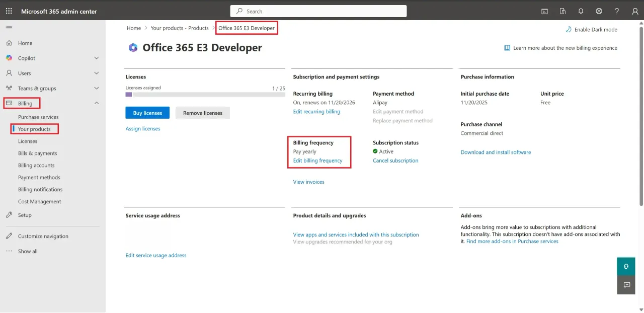
Task: Open the feedback chat icon button
Action: (626, 285)
